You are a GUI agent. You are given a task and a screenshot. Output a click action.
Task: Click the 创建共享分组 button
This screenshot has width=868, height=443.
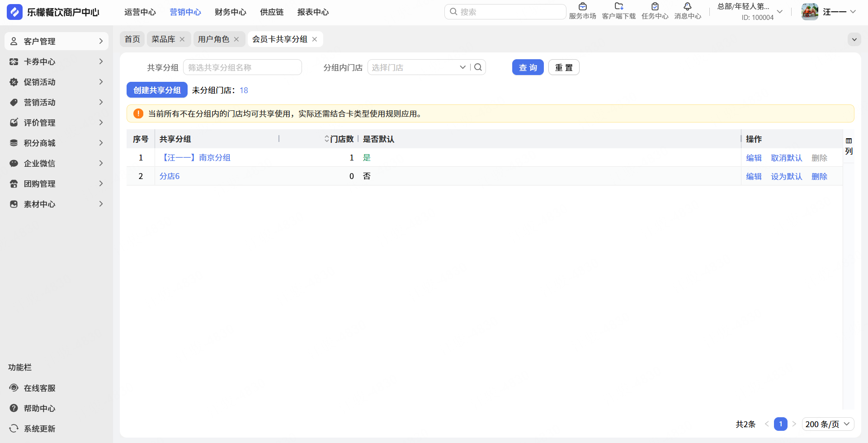(157, 90)
